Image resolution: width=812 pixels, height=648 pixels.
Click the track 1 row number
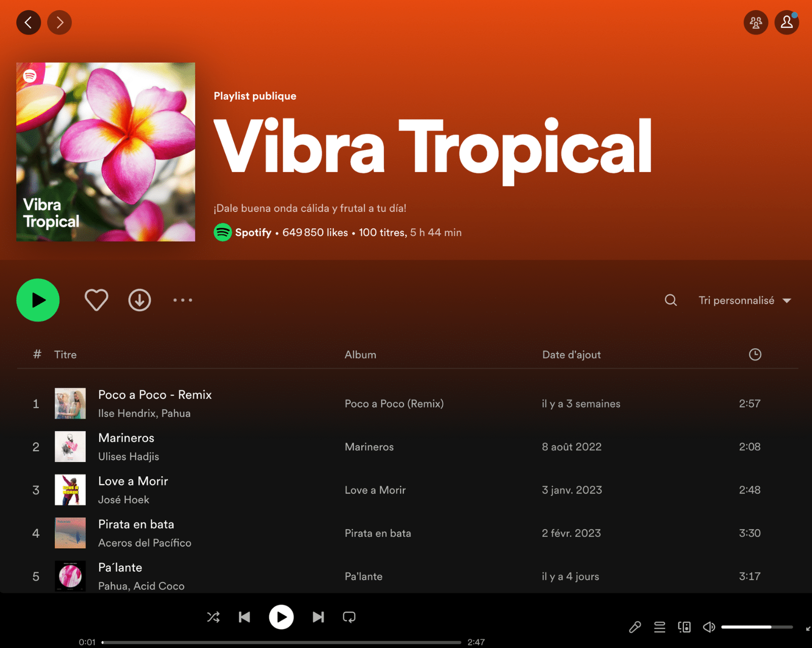36,403
